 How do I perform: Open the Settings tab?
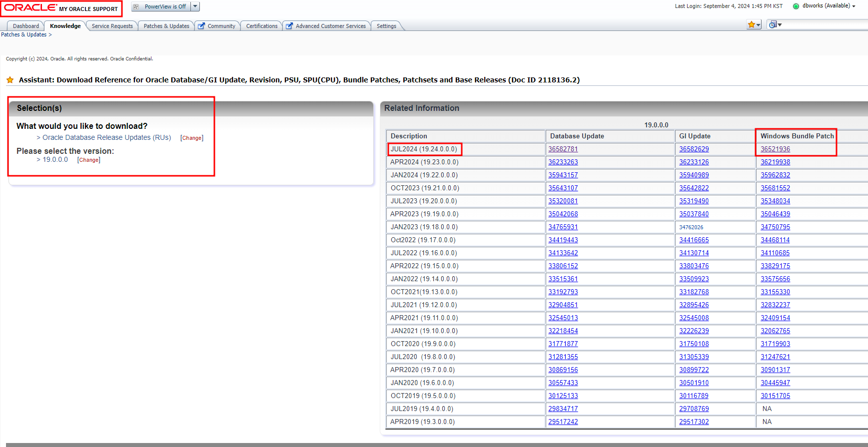(386, 26)
